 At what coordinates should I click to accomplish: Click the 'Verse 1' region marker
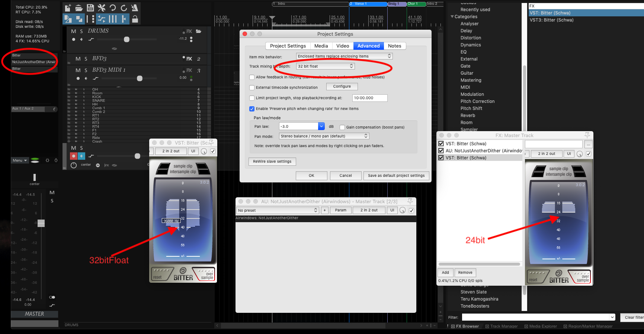coord(368,4)
